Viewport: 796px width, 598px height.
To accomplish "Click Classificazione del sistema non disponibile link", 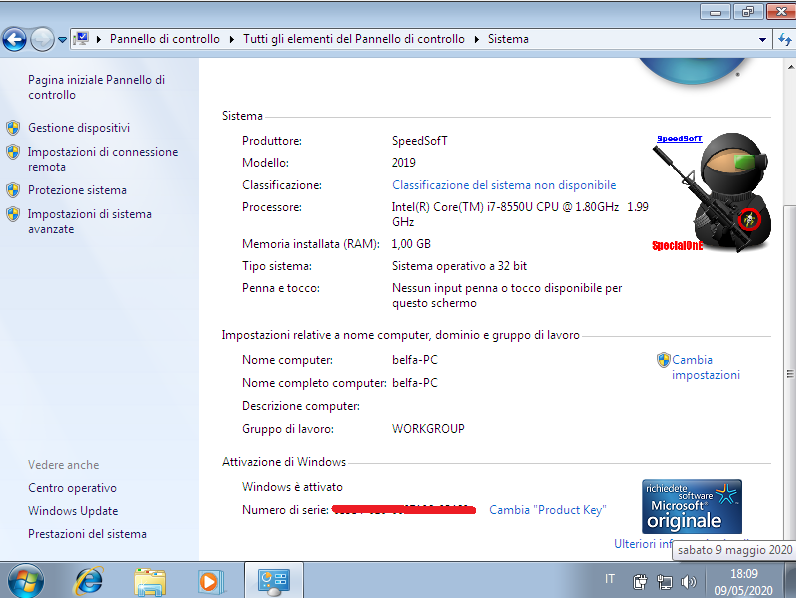I will point(504,185).
